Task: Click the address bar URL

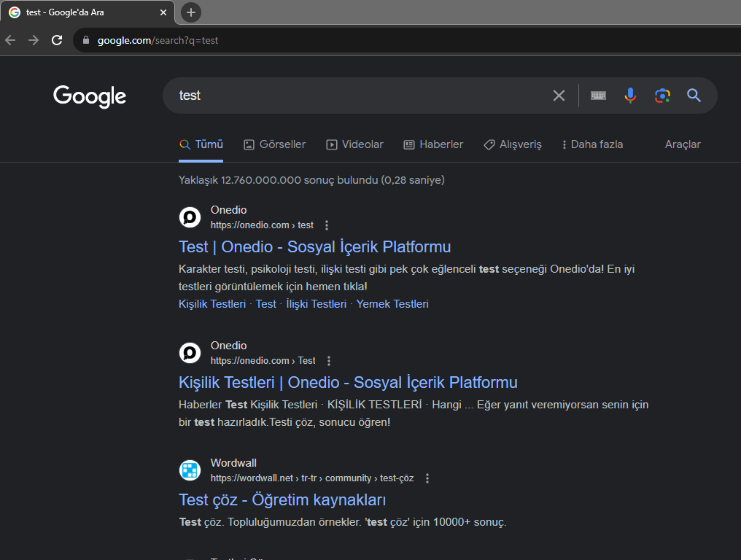Action: (x=158, y=41)
